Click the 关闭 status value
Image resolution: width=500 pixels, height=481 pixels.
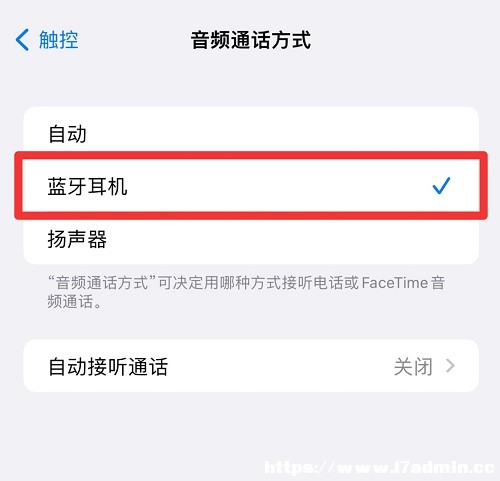[413, 366]
